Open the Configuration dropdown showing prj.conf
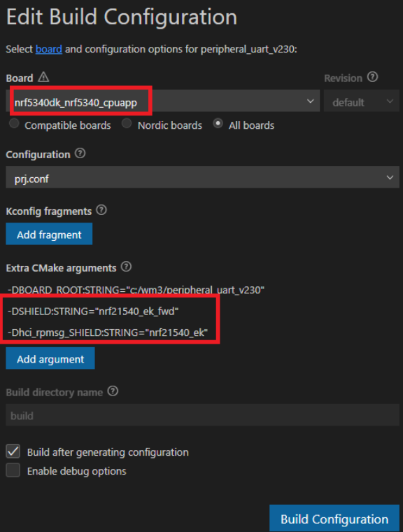The image size is (403, 532). (x=202, y=177)
